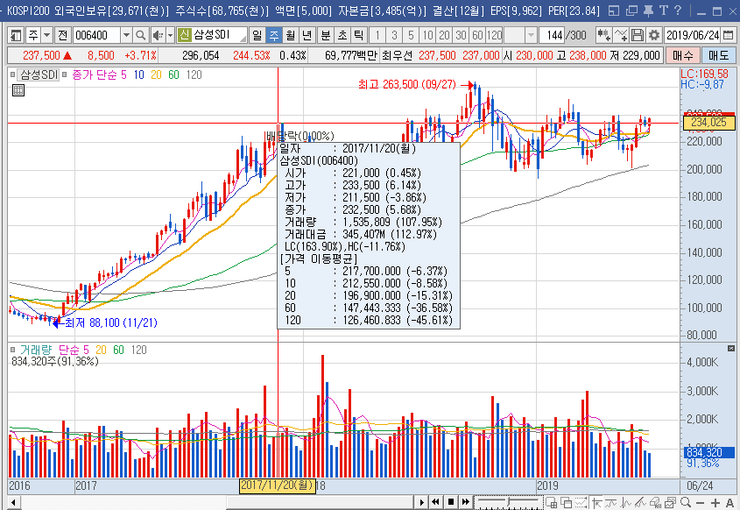This screenshot has width=740, height=510.
Task: Open the calendar date picker icon
Action: point(728,35)
